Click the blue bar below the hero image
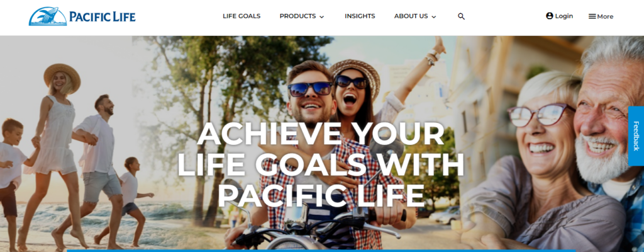 click(321, 250)
